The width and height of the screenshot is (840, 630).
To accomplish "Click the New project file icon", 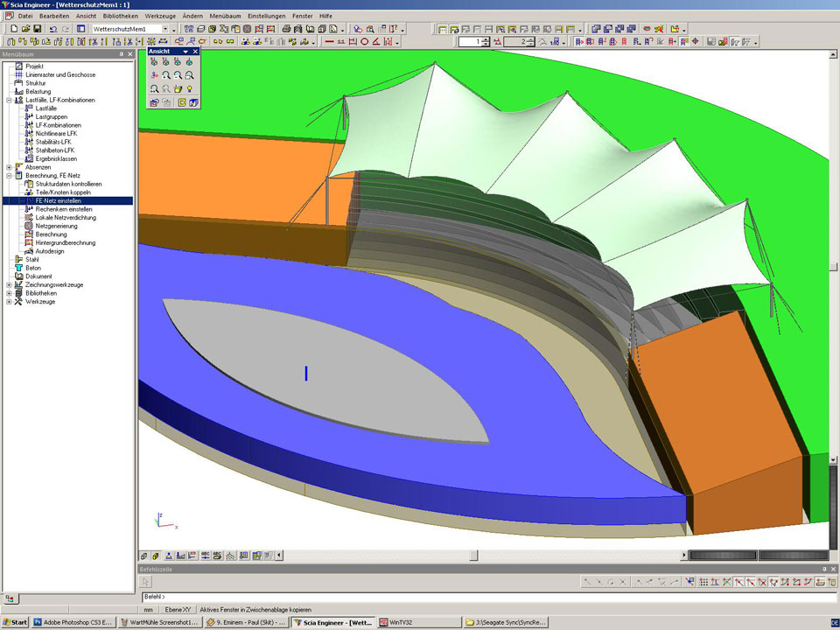I will (x=13, y=29).
